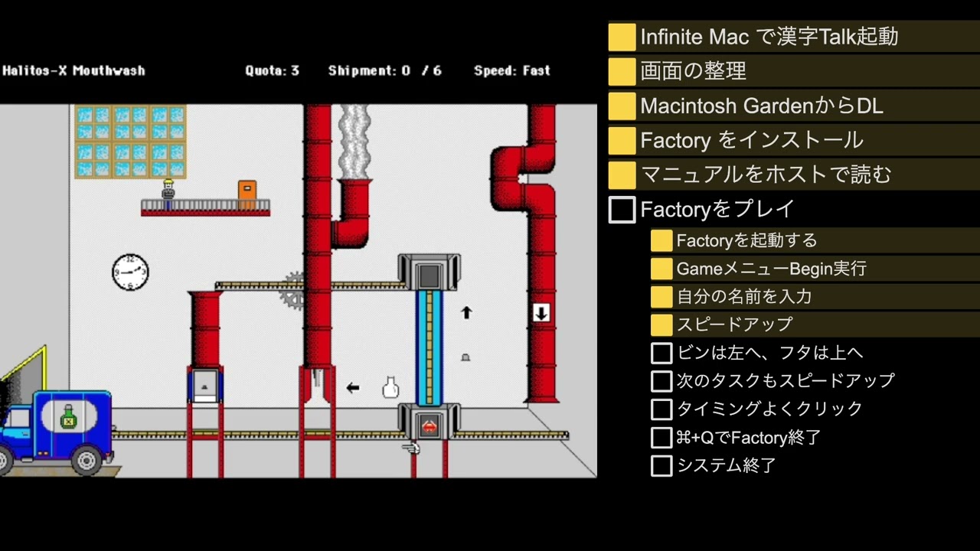Check the システム終了 box

click(661, 465)
